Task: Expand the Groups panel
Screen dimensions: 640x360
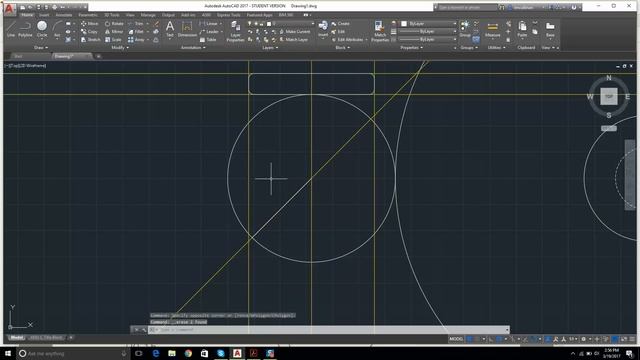Action: (x=469, y=48)
